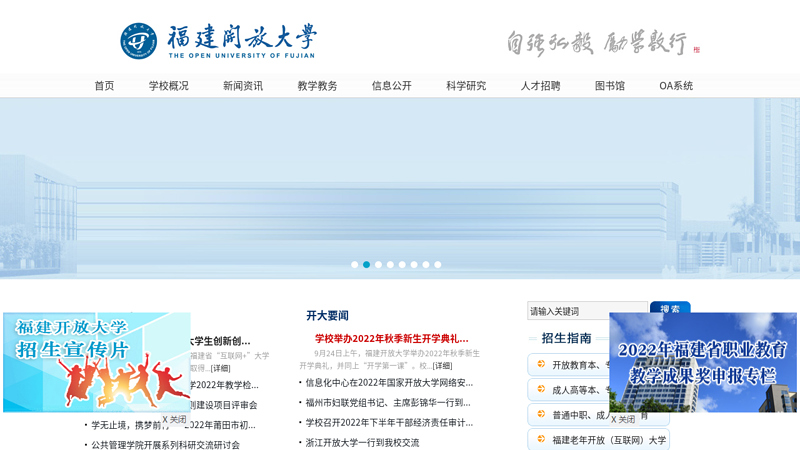Open the 招生宣传片 floating banner
800x450 pixels.
click(x=97, y=362)
